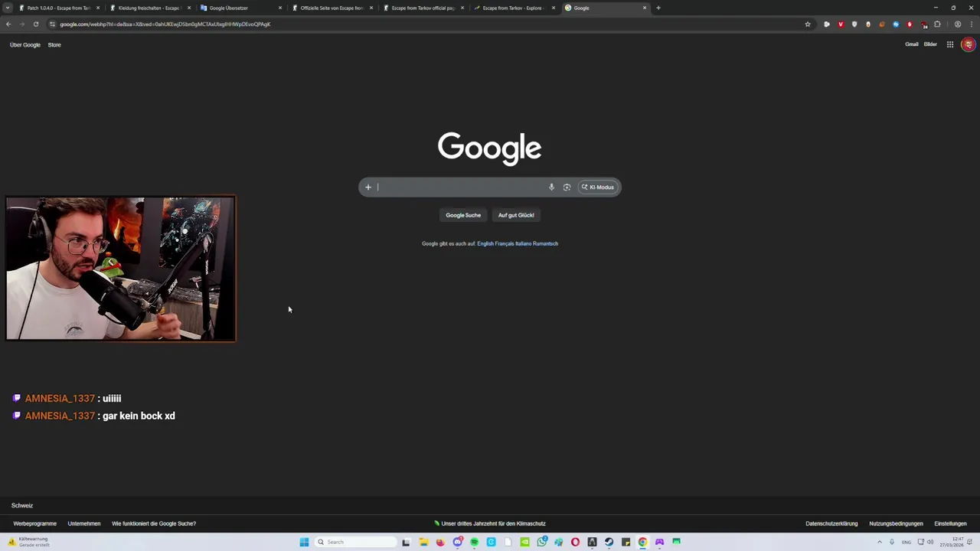The image size is (980, 551).
Task: Switch Google language to Rumantsch
Action: point(546,243)
